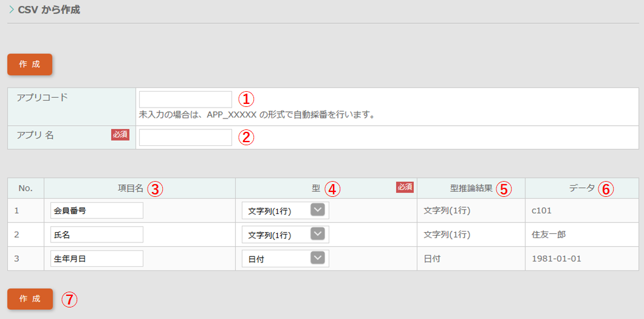
Task: Click the chevron icon beside CSV から作成
Action: (x=12, y=10)
